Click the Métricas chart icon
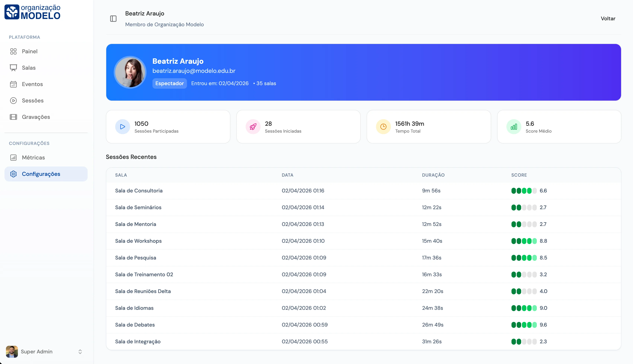 (x=13, y=157)
